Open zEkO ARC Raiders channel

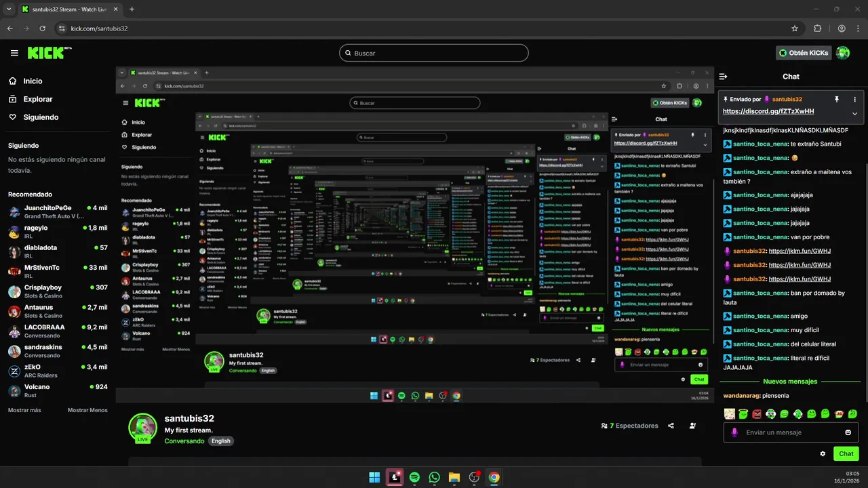[x=58, y=371]
